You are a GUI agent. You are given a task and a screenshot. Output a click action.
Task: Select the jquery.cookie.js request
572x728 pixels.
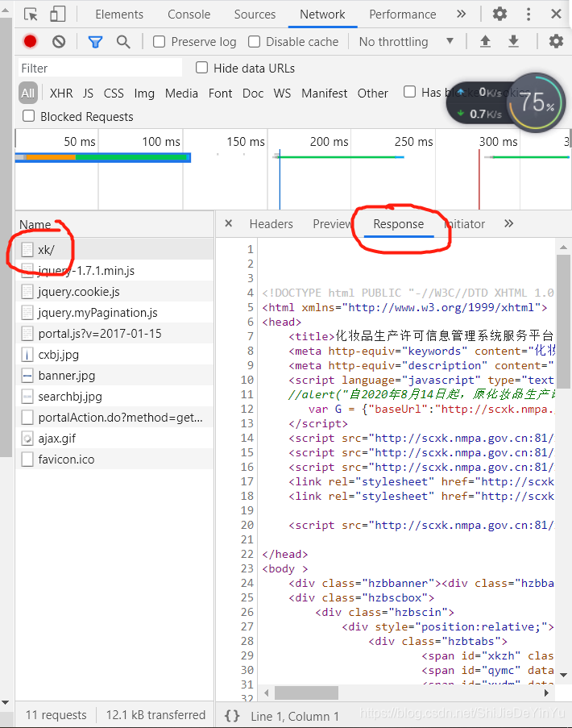114,291
